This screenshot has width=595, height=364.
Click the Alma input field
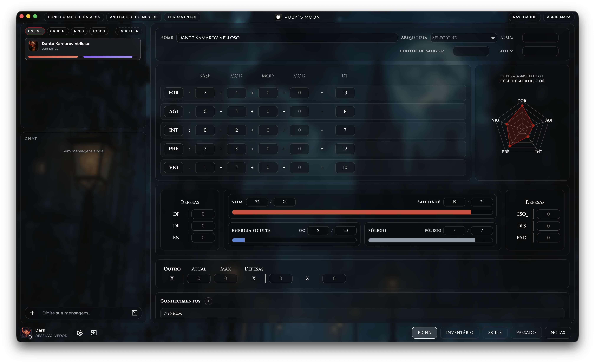(x=540, y=38)
